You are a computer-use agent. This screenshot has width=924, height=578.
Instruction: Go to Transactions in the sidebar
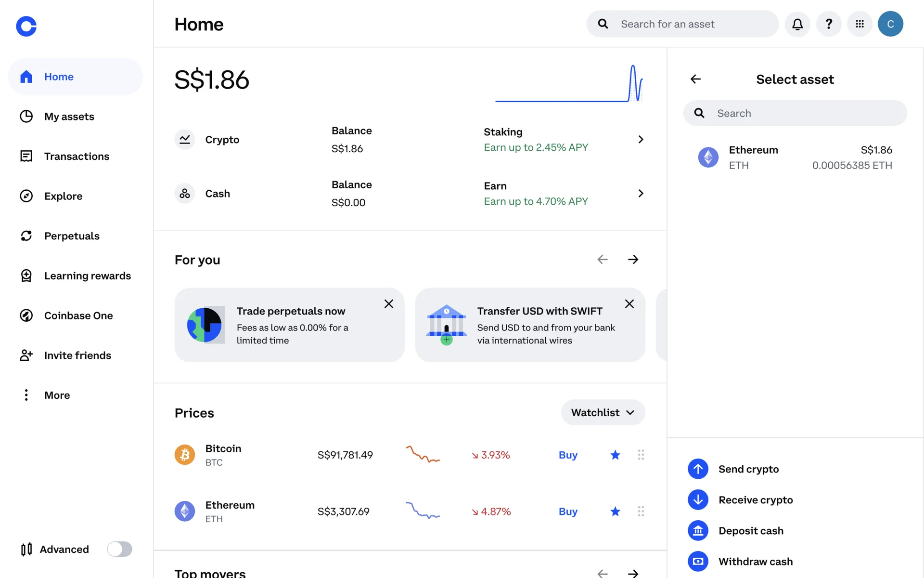pyautogui.click(x=77, y=157)
